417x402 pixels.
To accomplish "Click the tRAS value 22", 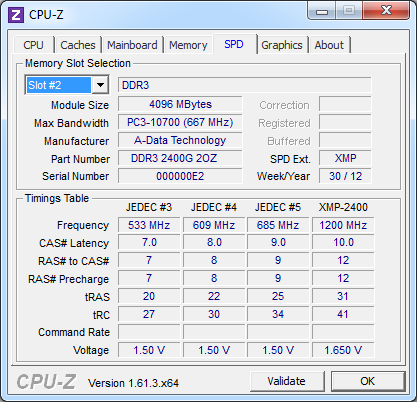I will [x=214, y=296].
